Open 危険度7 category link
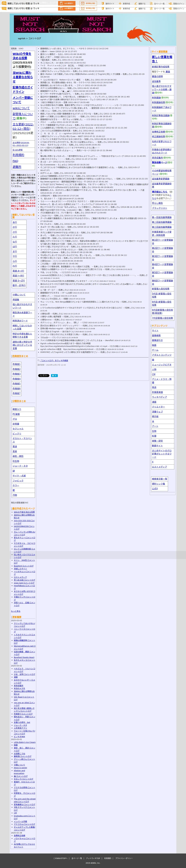 tap(17, 393)
